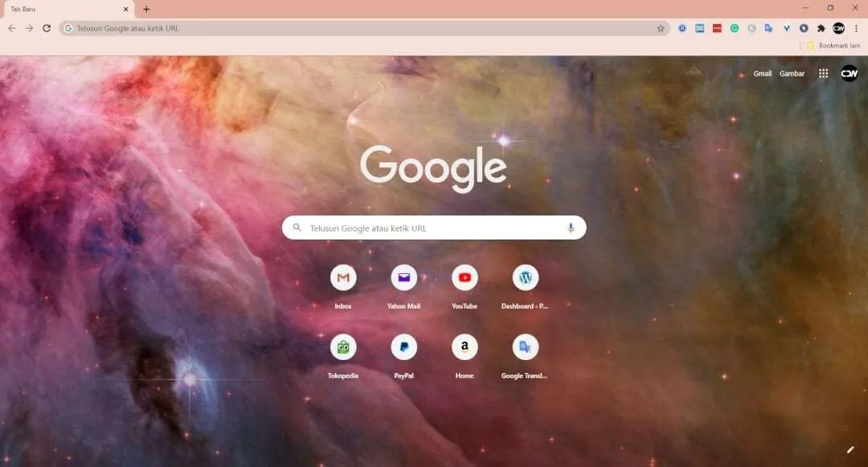Click the gray circular extension icon

tap(751, 28)
